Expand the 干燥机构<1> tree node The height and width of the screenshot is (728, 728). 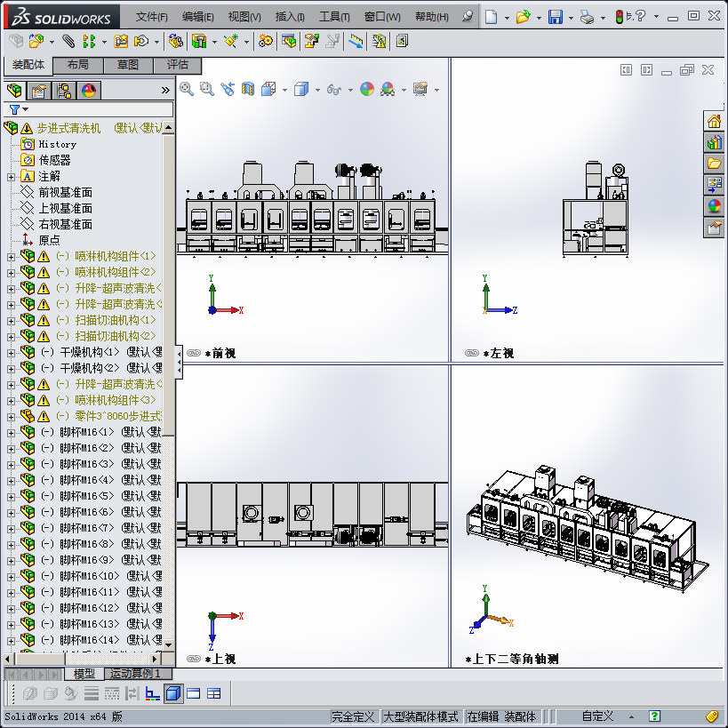[x=12, y=353]
